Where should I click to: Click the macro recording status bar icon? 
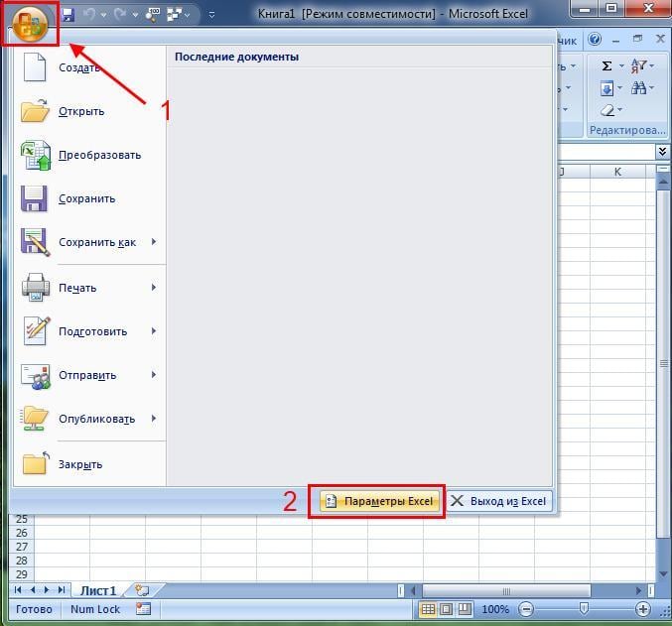click(144, 609)
